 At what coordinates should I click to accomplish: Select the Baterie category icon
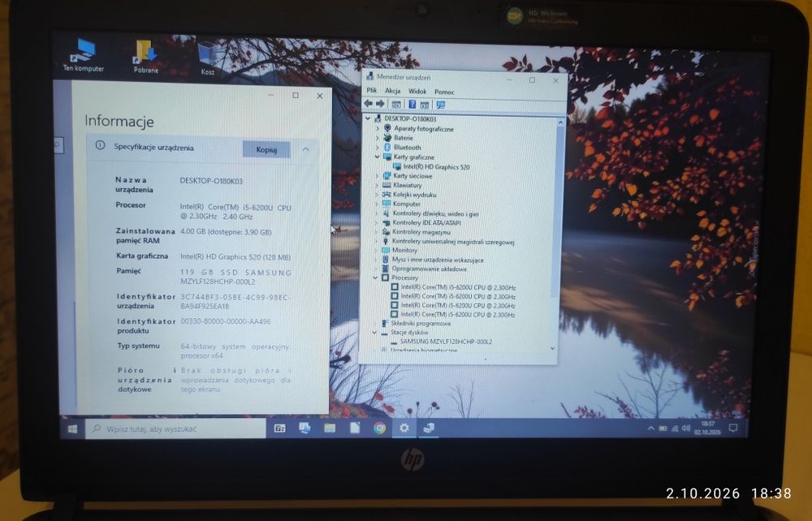click(387, 138)
